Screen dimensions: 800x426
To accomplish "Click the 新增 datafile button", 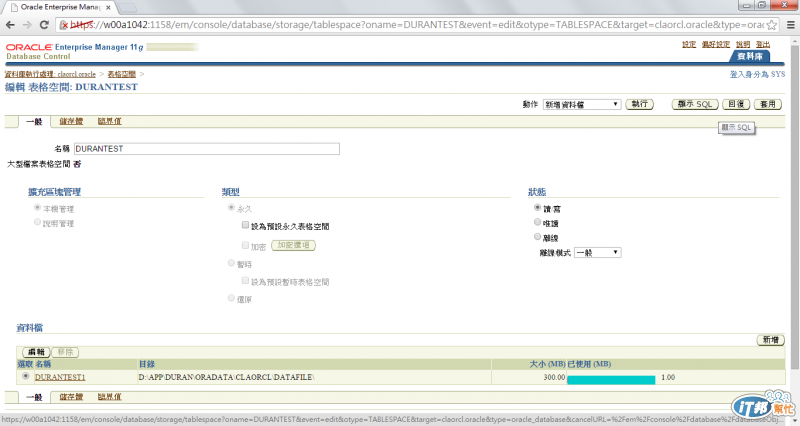I will pos(770,340).
